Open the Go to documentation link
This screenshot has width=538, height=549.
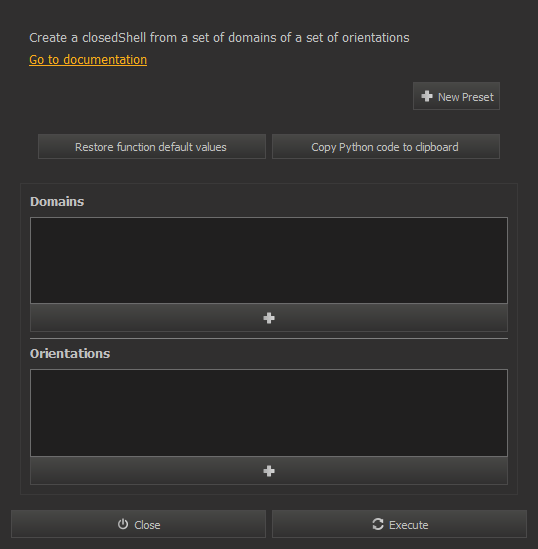point(88,60)
